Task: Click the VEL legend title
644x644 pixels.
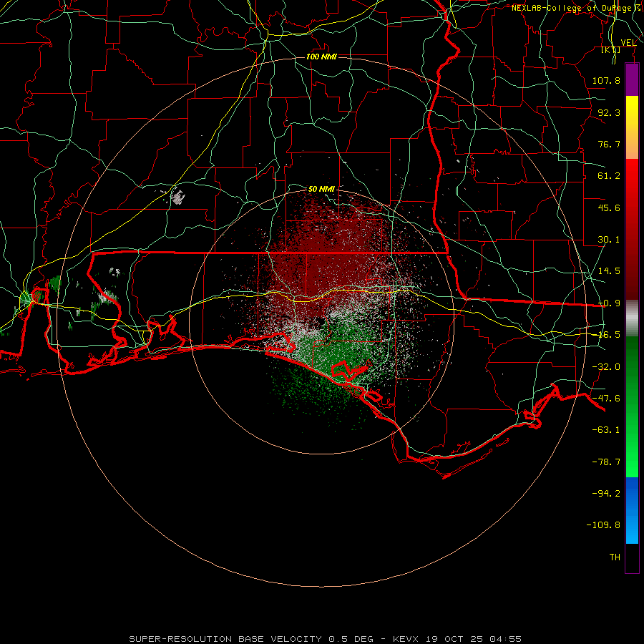Action: (628, 43)
